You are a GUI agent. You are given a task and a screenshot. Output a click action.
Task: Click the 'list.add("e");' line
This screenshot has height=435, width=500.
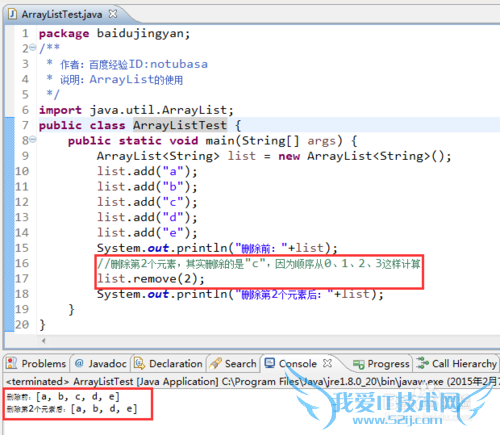(x=147, y=232)
